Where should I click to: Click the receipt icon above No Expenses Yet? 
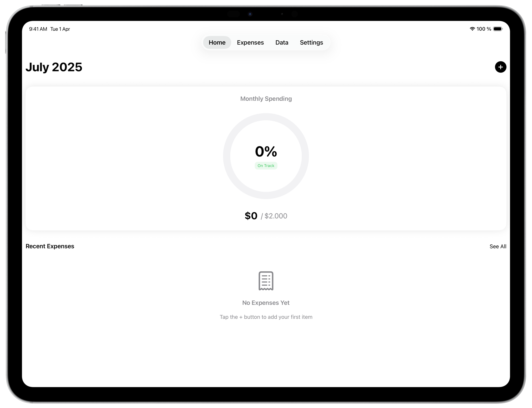[266, 281]
